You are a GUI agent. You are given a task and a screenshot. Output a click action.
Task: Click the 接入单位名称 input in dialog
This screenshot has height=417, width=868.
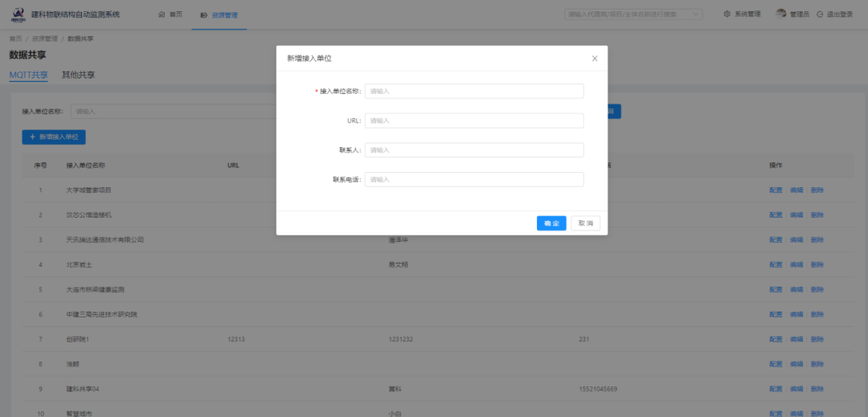[x=474, y=92]
